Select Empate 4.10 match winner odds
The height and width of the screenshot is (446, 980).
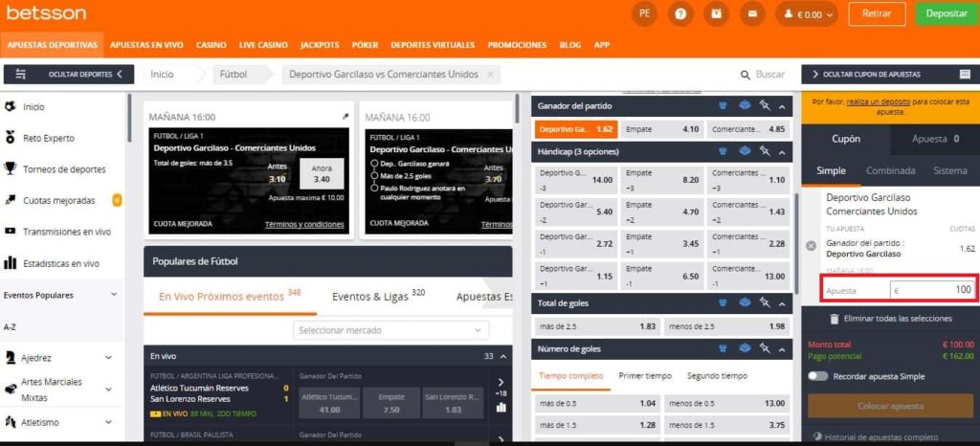(662, 129)
